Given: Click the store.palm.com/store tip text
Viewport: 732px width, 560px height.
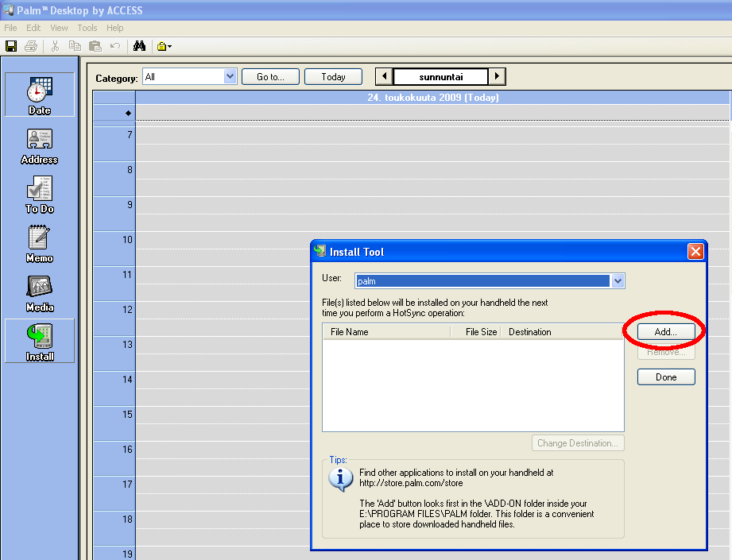Looking at the screenshot, I should (411, 483).
